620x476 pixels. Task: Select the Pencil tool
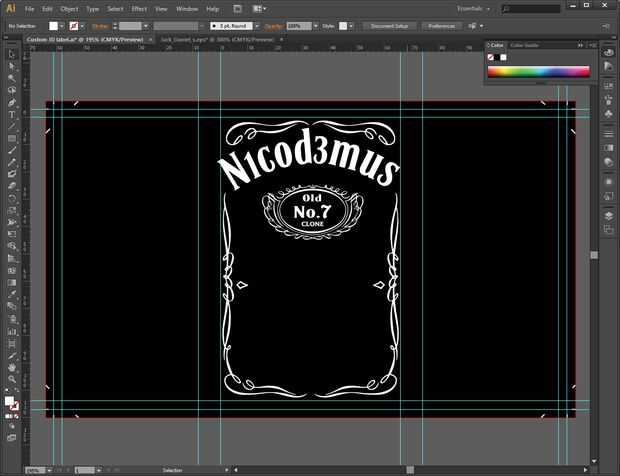click(12, 162)
